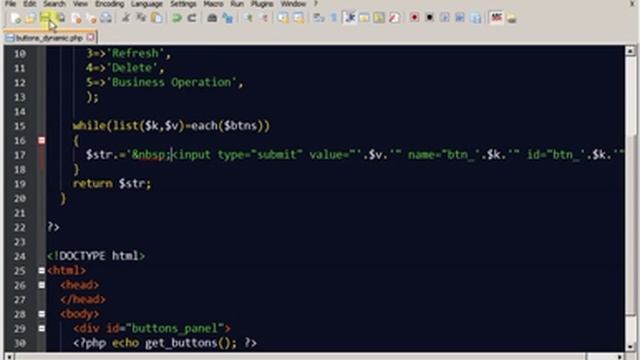Click Run Macro Multiple Times icon
This screenshot has width=640, height=360.
tap(460, 18)
